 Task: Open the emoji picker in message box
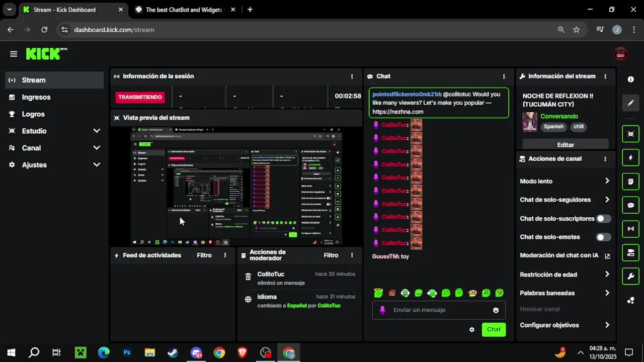pos(496,310)
